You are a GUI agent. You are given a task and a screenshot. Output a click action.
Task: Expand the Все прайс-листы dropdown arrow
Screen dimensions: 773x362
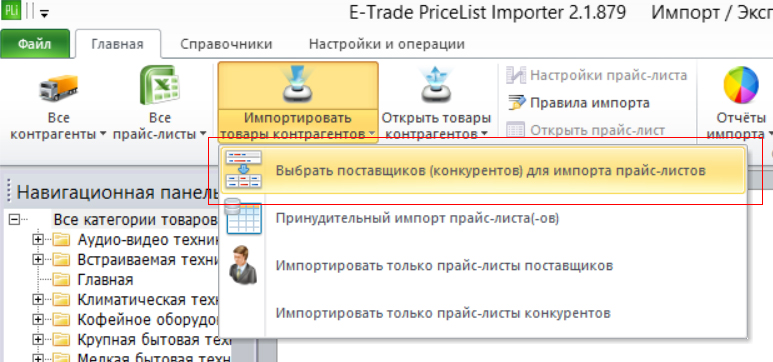coord(203,134)
